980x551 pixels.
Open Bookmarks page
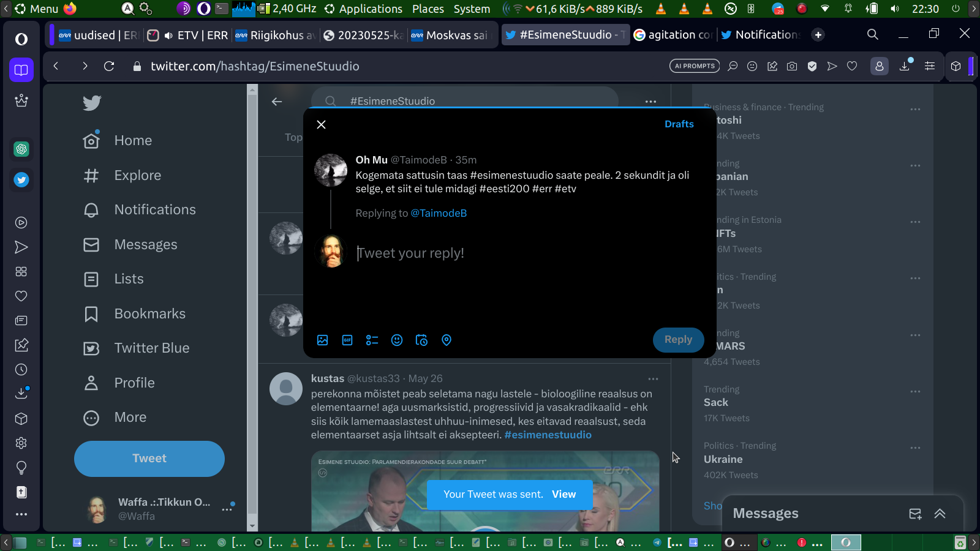[135, 313]
